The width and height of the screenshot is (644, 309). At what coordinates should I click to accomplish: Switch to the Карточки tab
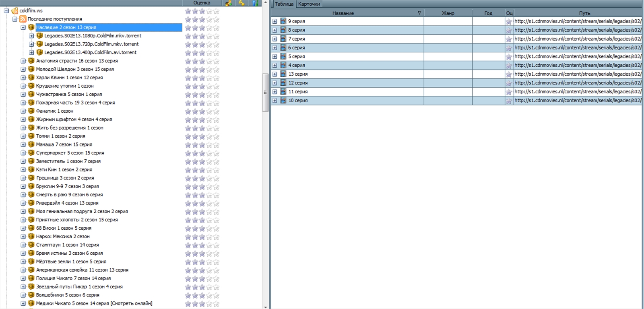pyautogui.click(x=309, y=4)
